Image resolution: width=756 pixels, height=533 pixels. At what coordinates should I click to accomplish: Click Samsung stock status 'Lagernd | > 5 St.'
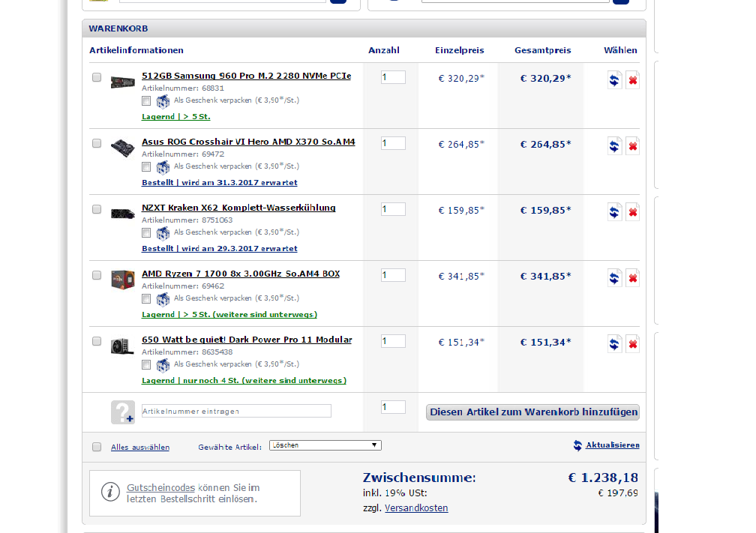[176, 117]
